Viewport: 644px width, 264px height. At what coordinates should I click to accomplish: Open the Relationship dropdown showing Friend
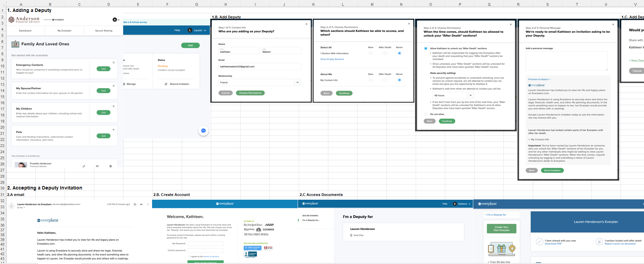coord(297,82)
